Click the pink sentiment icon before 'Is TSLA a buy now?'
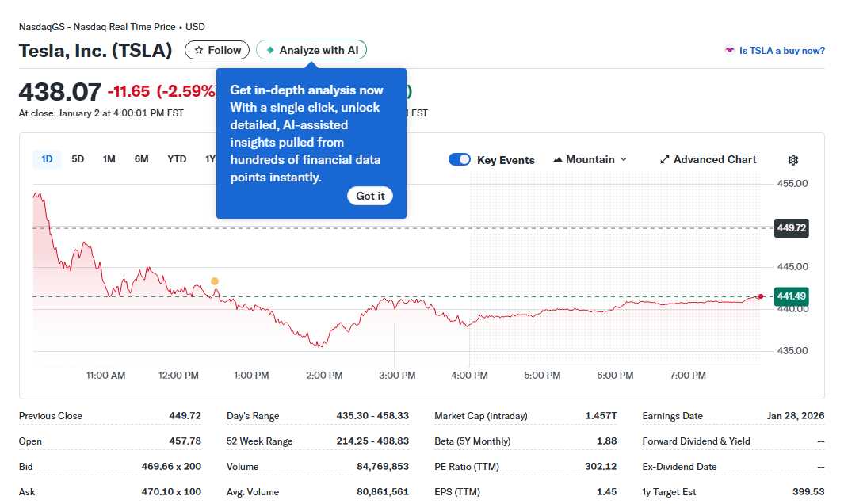844x504 pixels. (x=728, y=49)
